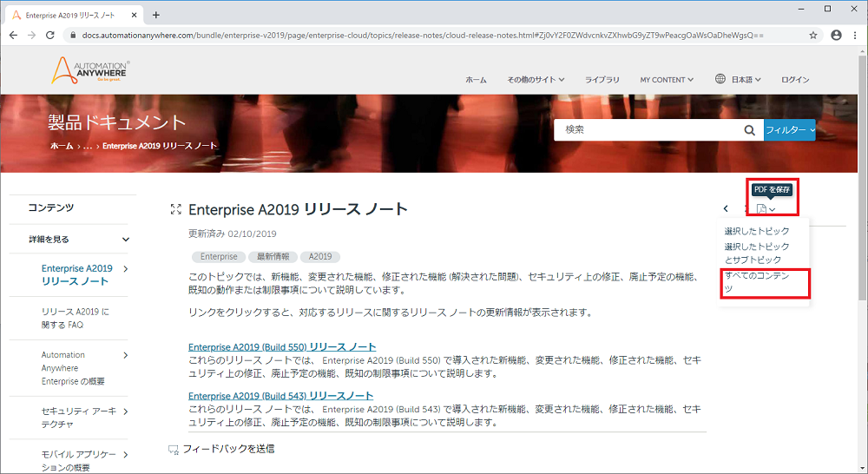Expand モバイル アプリケーションの概要 chevron

tap(126, 455)
